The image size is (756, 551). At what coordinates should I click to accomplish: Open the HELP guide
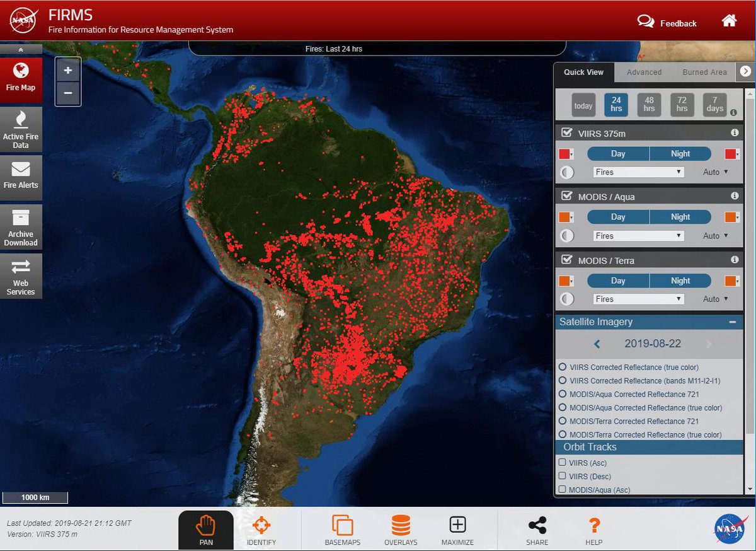594,530
